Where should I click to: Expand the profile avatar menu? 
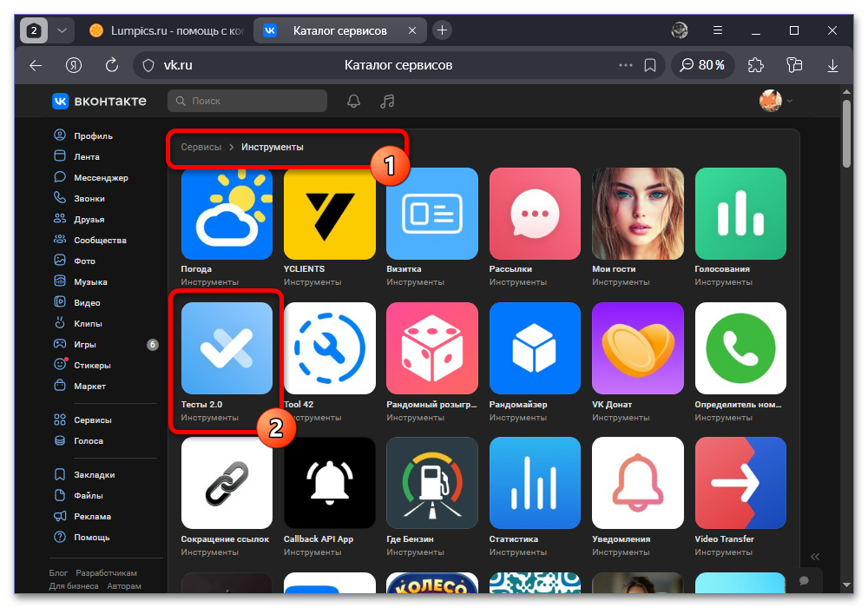pos(776,101)
